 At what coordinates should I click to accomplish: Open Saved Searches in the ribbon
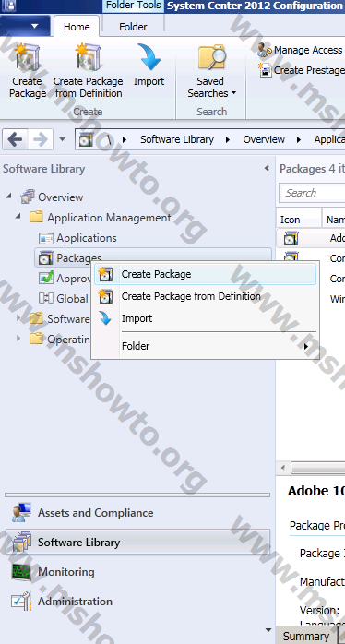(211, 71)
